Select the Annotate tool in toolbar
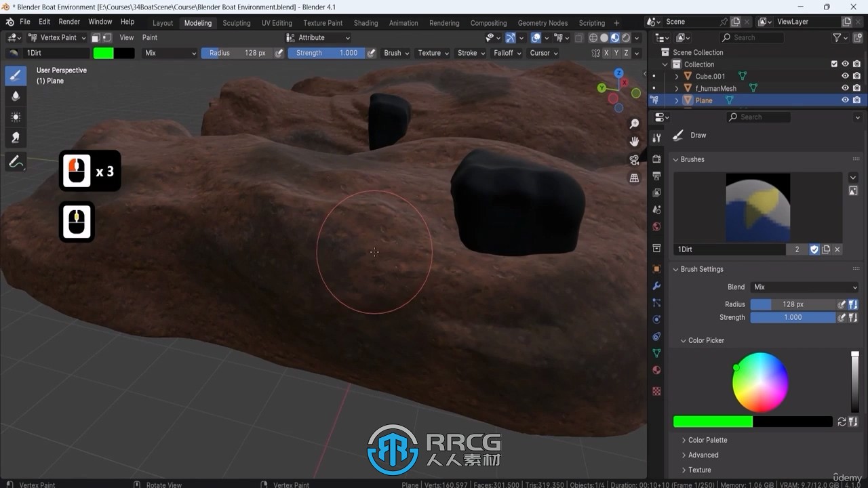Screen dimensions: 868x488 [x=16, y=162]
